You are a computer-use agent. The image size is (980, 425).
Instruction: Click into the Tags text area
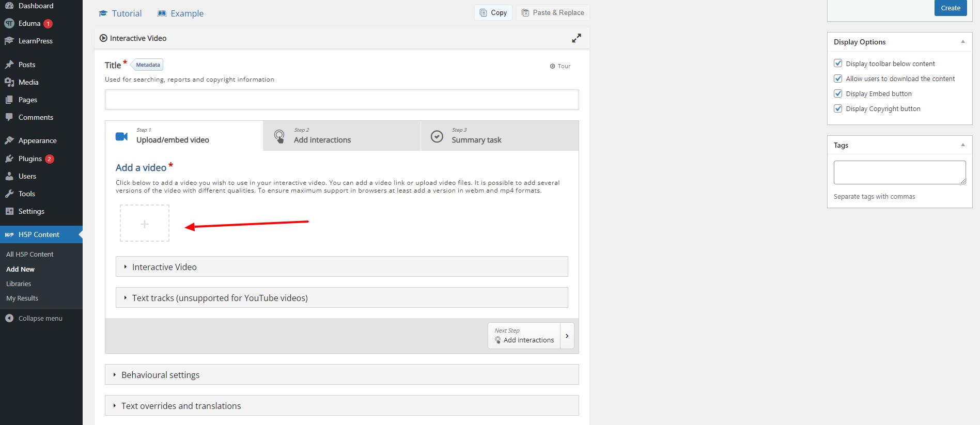click(900, 172)
